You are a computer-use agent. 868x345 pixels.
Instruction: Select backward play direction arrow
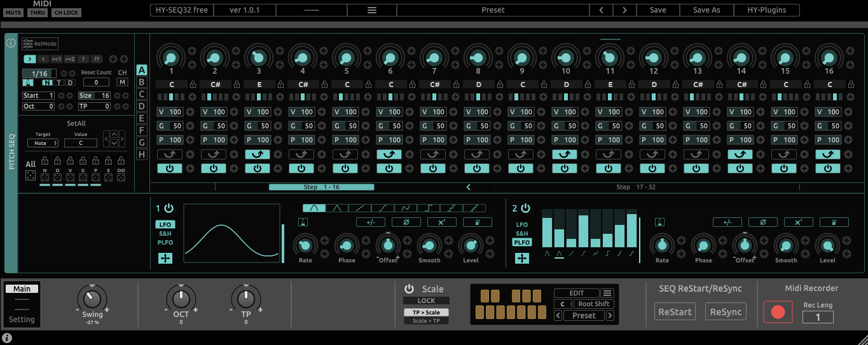(43, 59)
